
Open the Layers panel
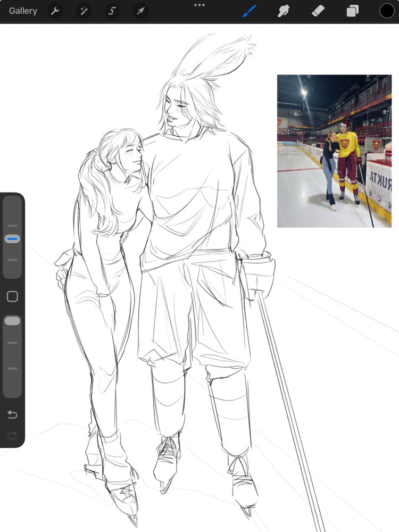pyautogui.click(x=353, y=11)
